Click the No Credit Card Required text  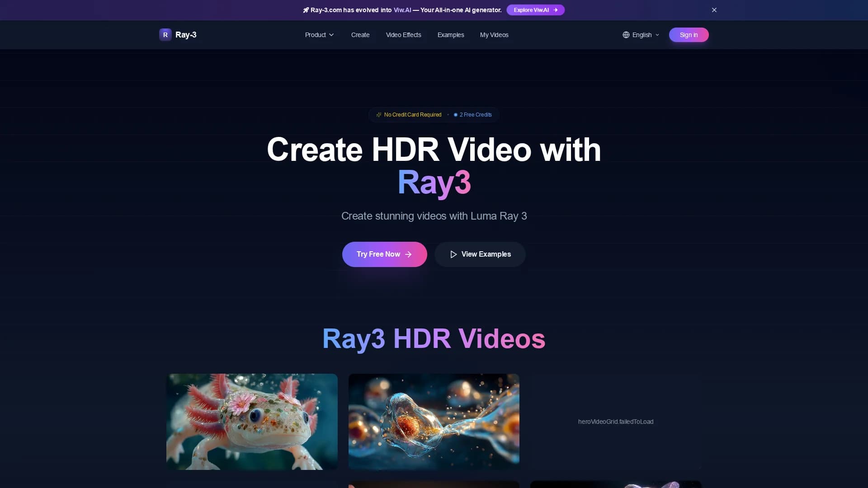pos(413,115)
